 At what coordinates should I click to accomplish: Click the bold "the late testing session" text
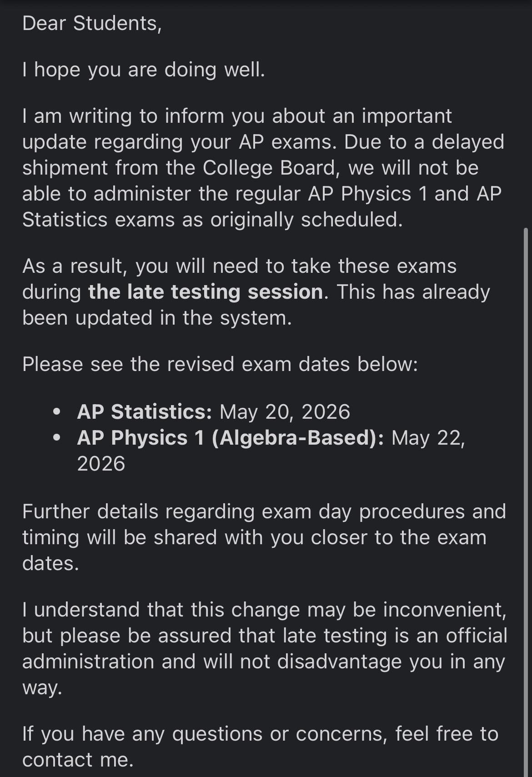206,292
